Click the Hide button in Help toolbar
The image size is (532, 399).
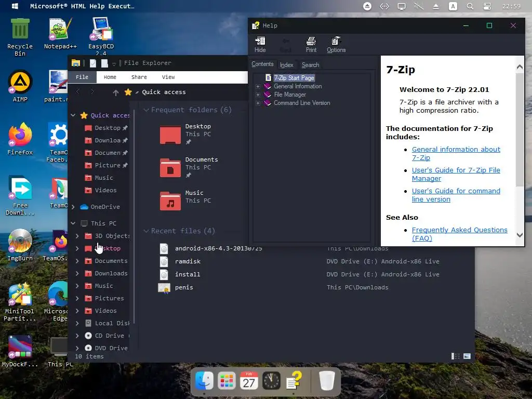(x=260, y=45)
